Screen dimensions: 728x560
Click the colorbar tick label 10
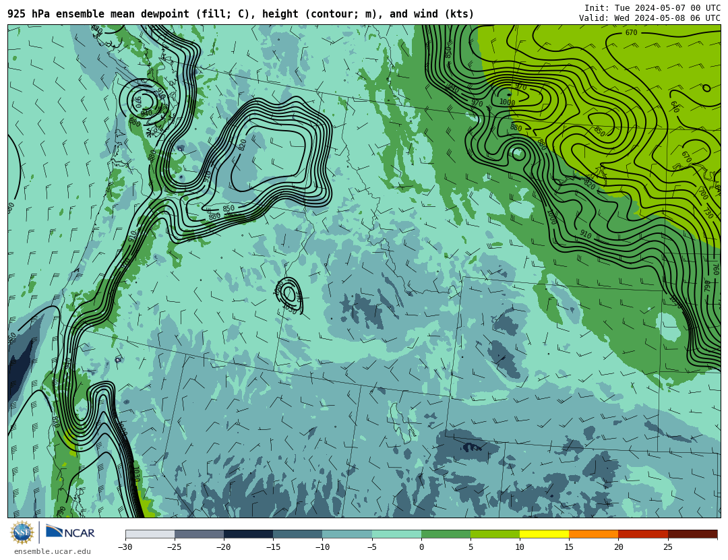click(x=520, y=547)
